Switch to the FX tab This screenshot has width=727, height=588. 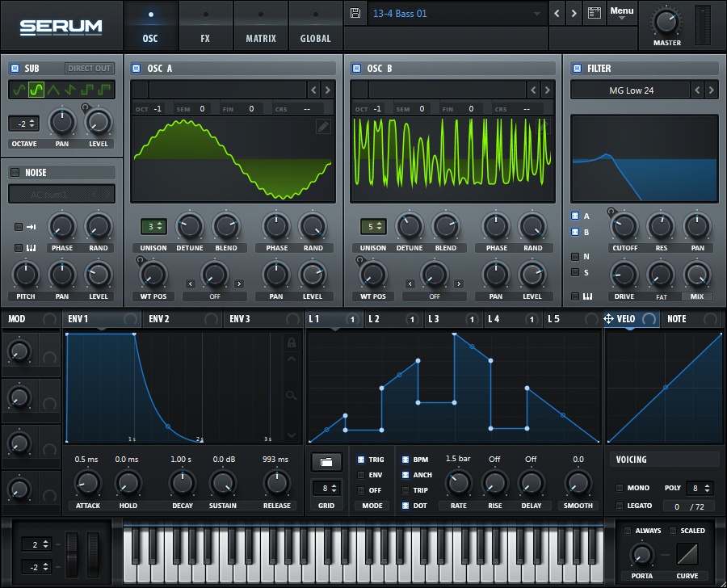pyautogui.click(x=205, y=38)
